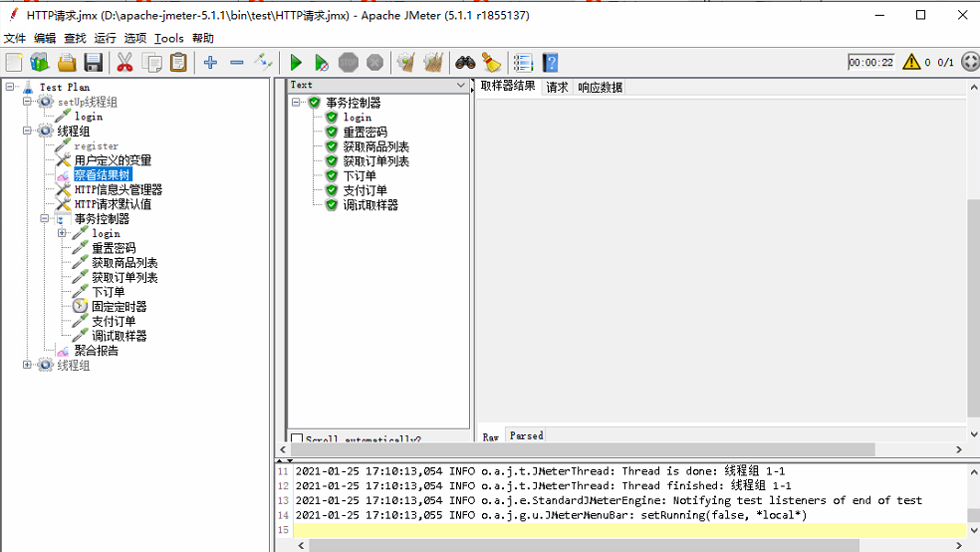Open the 文件 menu

click(14, 38)
